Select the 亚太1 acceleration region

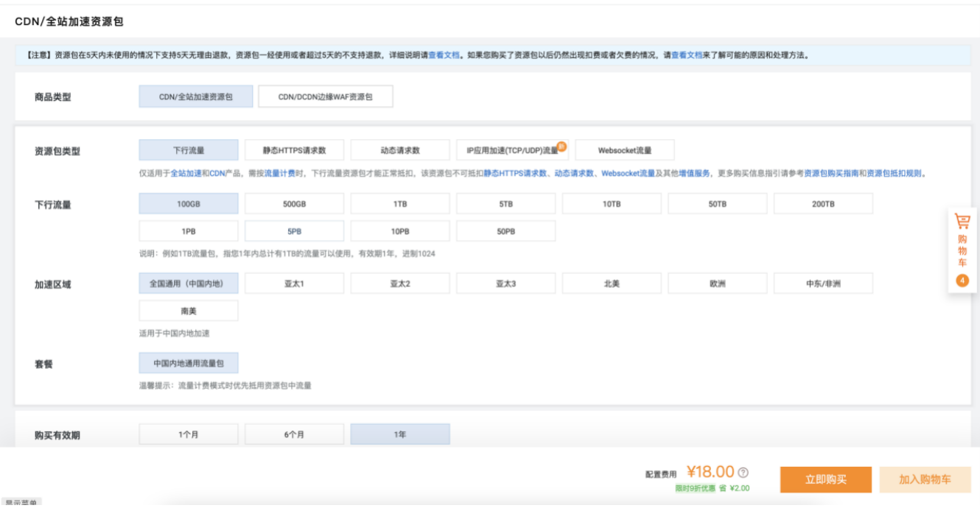[x=295, y=283]
